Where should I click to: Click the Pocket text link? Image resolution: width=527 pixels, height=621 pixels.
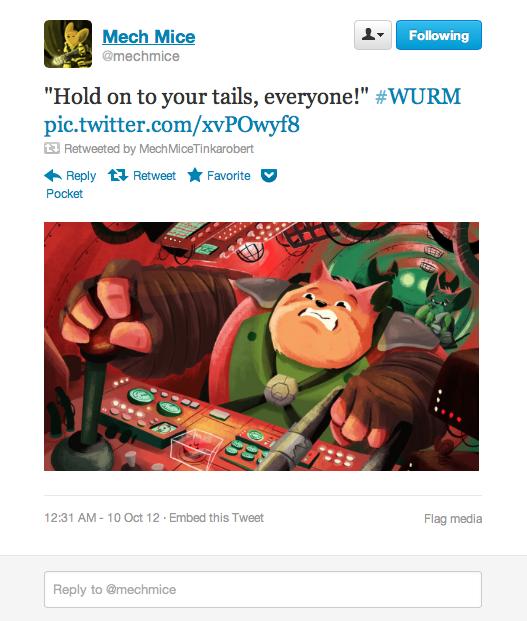65,194
